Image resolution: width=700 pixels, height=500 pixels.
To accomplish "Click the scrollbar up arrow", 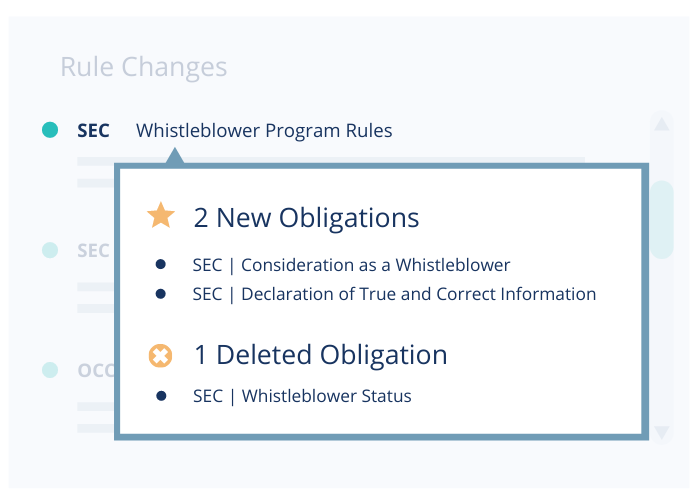I will (x=662, y=124).
